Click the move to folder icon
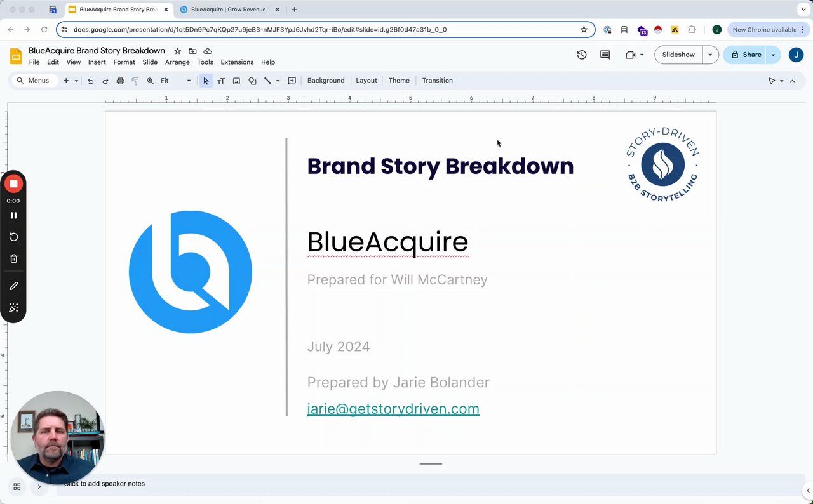 [192, 51]
